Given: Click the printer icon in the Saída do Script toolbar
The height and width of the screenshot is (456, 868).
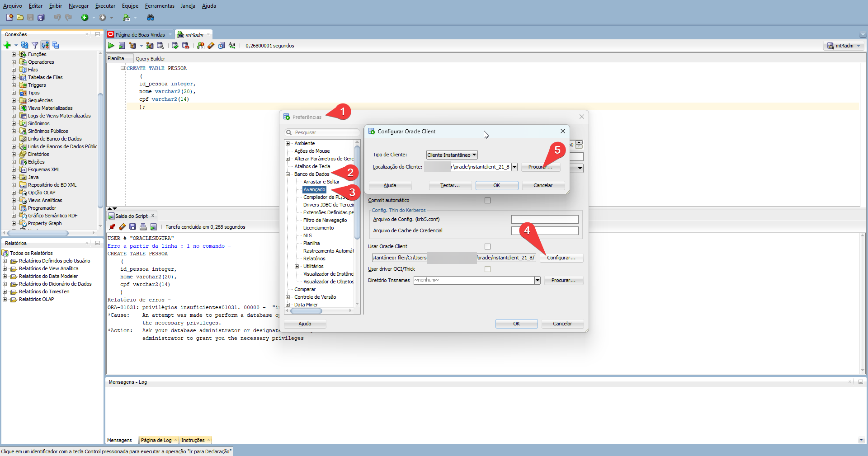Looking at the screenshot, I should tap(143, 227).
